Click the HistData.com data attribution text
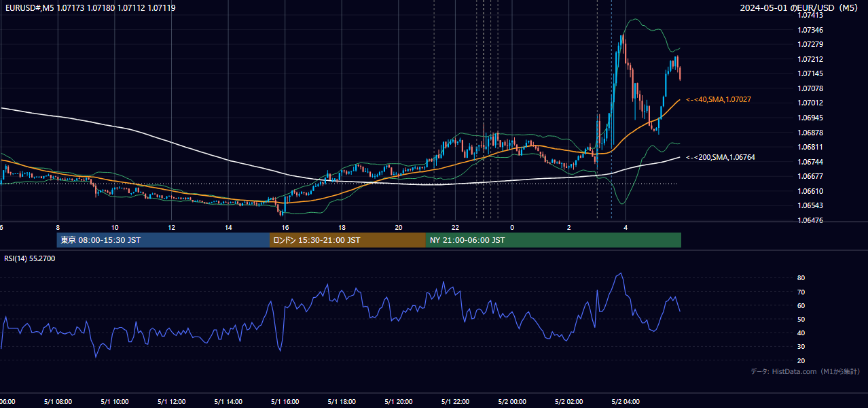 [806, 371]
